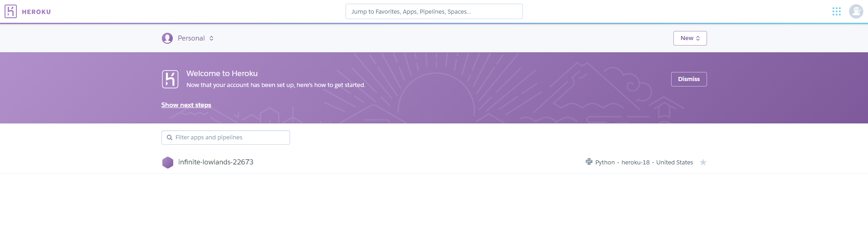Open the infinite-lowlands-22673 app
The height and width of the screenshot is (240, 868).
click(216, 162)
